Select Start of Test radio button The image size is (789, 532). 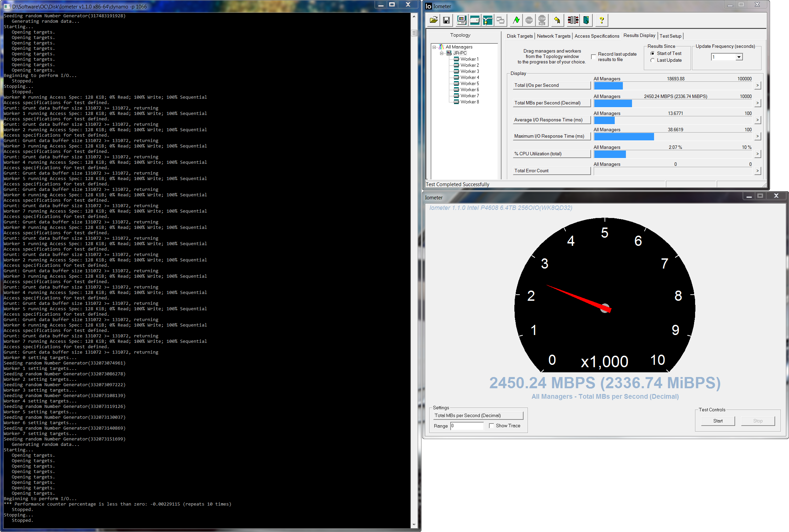(652, 53)
